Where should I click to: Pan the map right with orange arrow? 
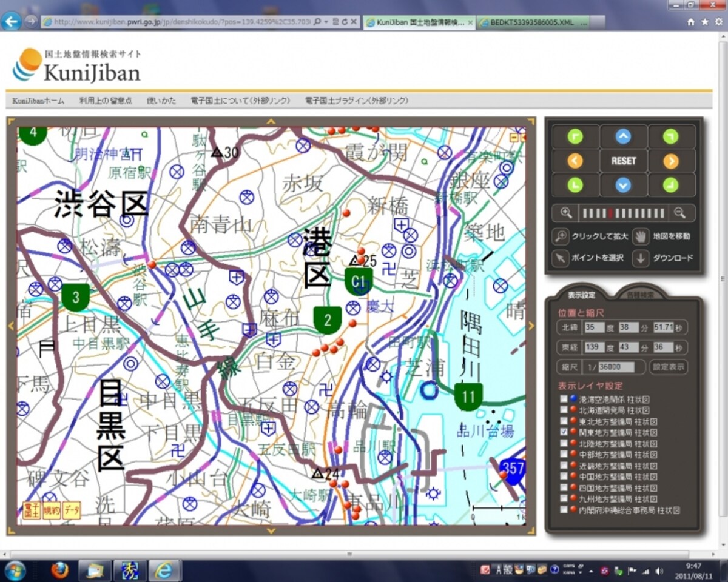[671, 161]
